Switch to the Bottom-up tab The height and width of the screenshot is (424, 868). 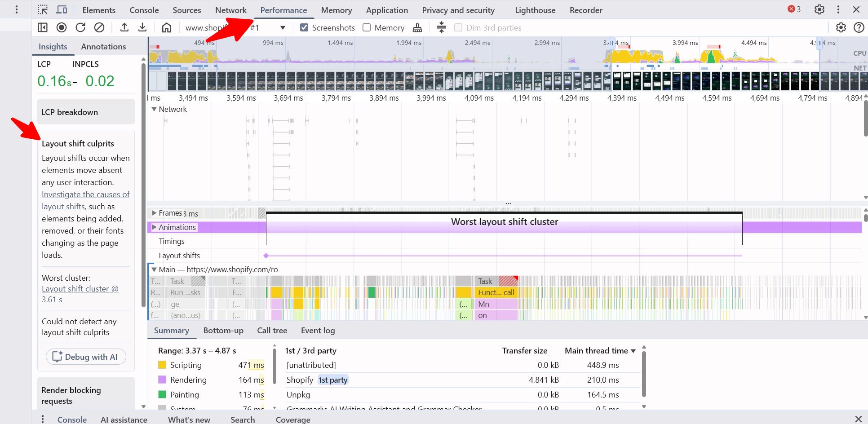pos(223,331)
